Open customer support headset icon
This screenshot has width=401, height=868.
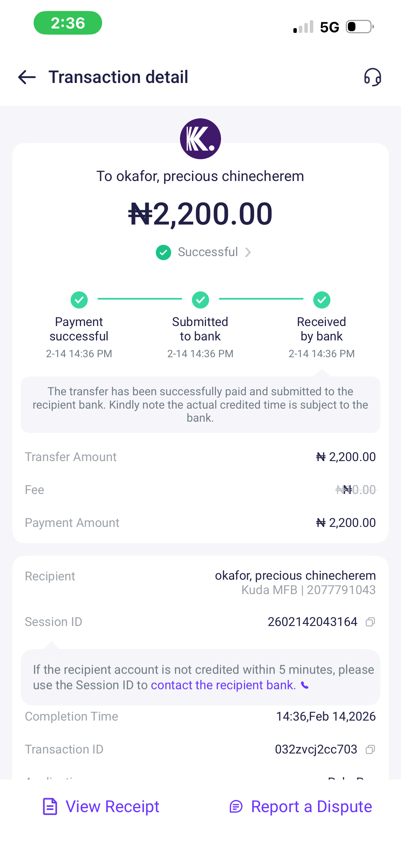(x=373, y=77)
